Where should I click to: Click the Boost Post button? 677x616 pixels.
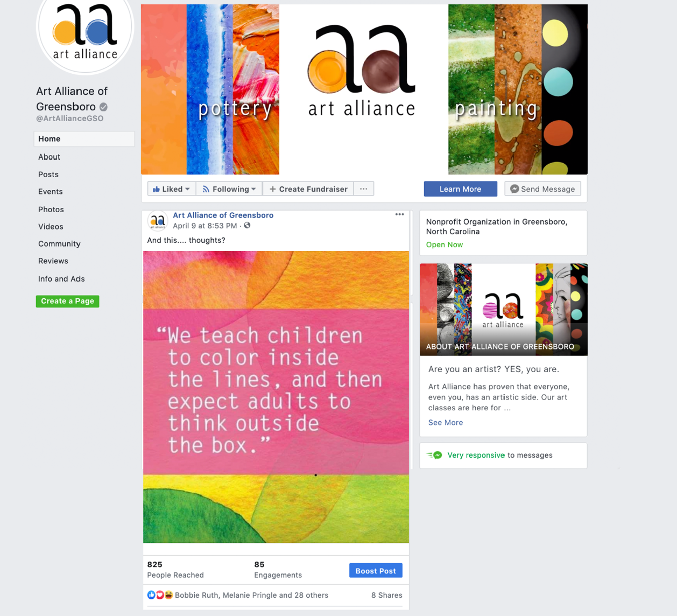376,571
